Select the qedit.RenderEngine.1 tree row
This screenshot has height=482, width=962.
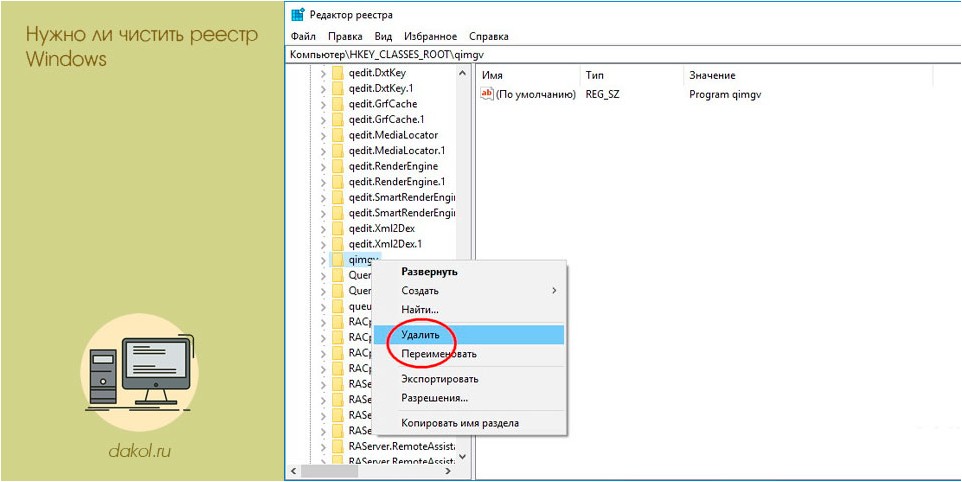pos(397,182)
